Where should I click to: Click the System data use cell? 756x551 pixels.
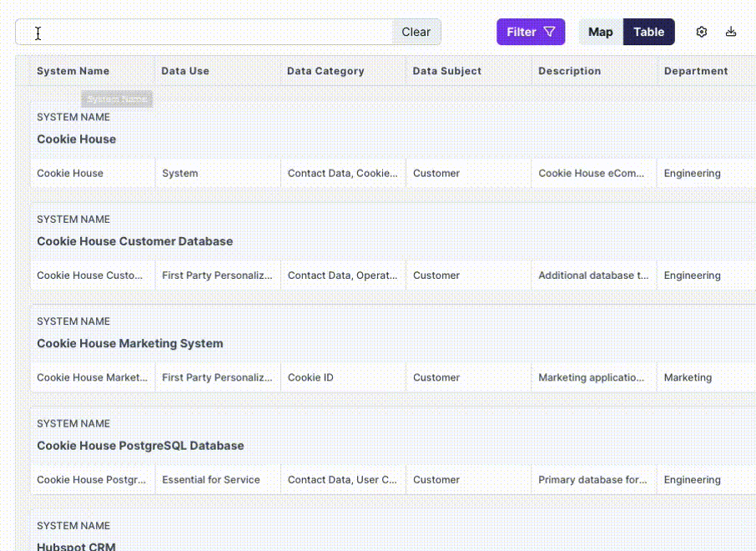click(x=218, y=173)
